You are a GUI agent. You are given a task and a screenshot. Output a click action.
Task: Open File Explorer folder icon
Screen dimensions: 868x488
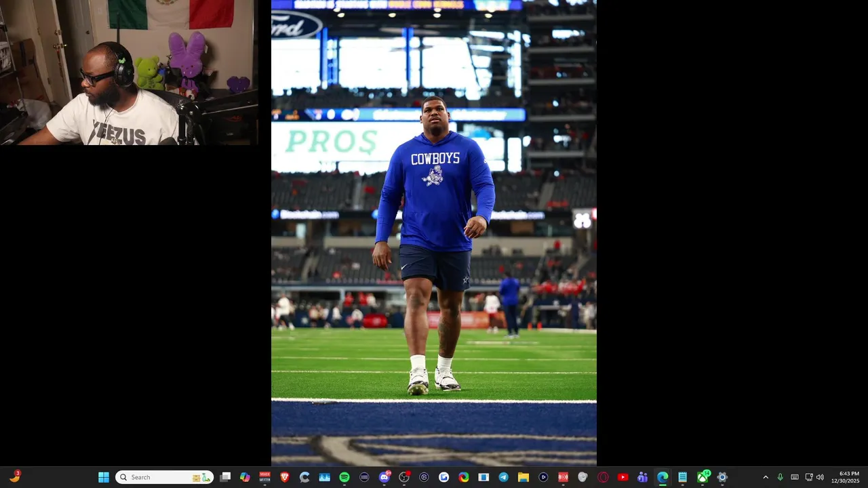[x=524, y=477]
